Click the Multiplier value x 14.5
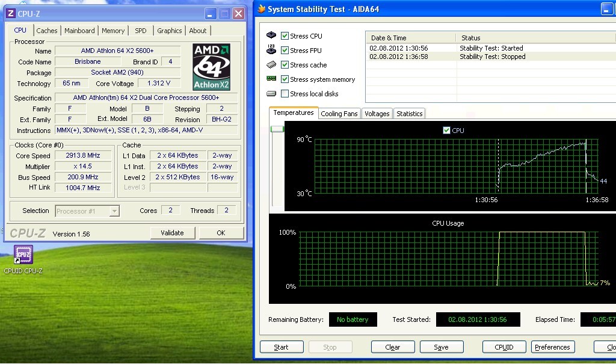This screenshot has height=364, width=616. (x=83, y=166)
